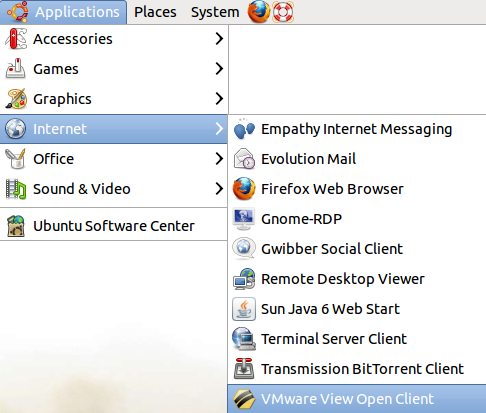Expand the Games submenu arrow
Image resolution: width=486 pixels, height=413 pixels.
click(219, 69)
